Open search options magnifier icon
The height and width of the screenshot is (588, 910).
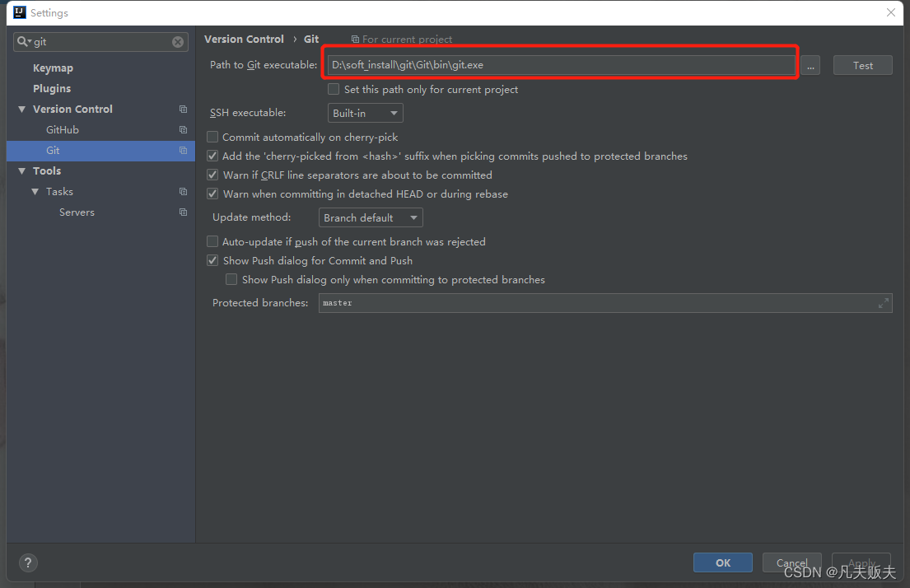[24, 41]
